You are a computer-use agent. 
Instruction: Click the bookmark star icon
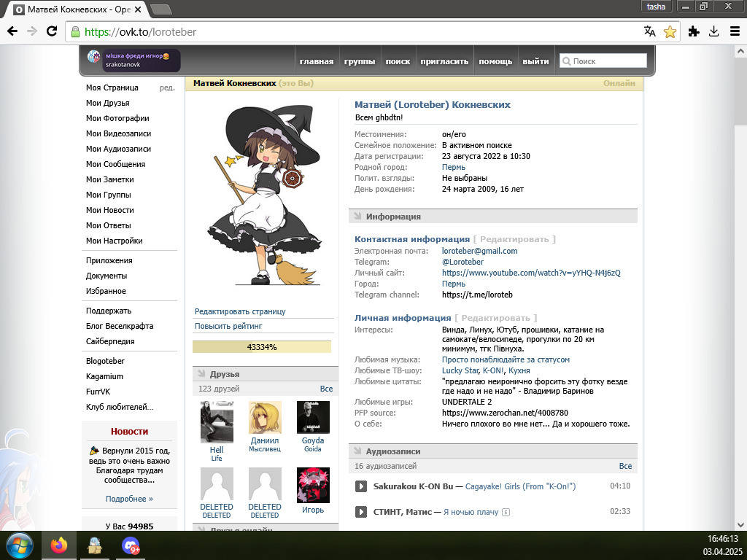670,31
